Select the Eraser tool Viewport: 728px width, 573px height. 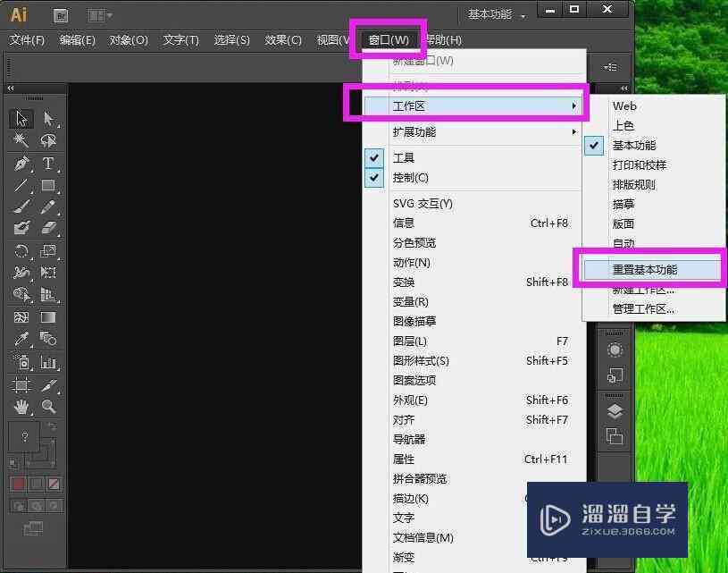tap(48, 228)
